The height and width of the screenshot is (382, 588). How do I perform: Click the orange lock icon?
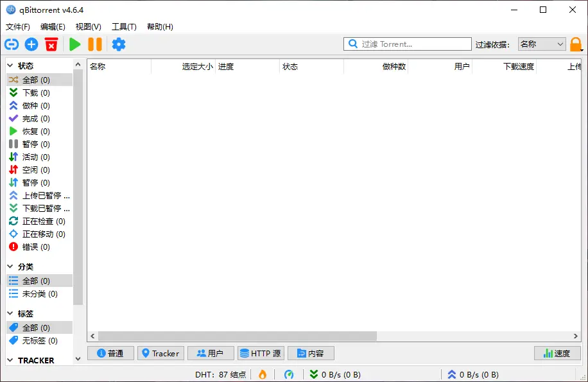coord(576,44)
